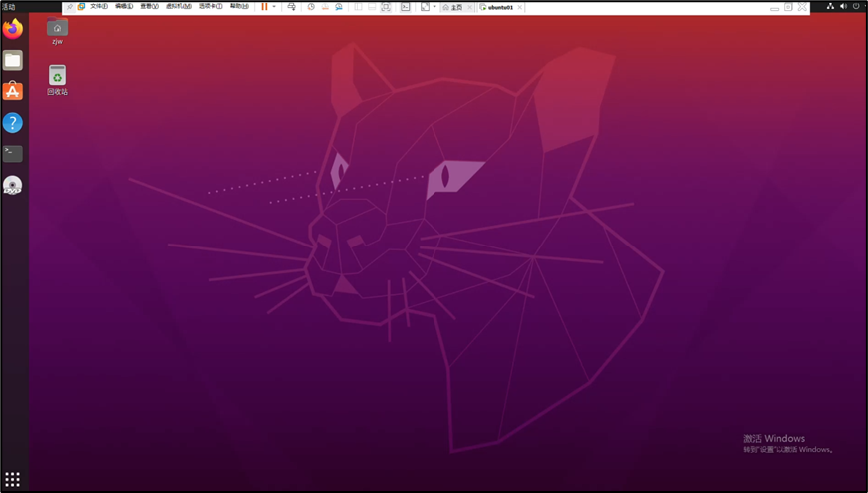Viewport: 868px width, 493px height.
Task: Restore the VMware window from full screen
Action: [788, 7]
